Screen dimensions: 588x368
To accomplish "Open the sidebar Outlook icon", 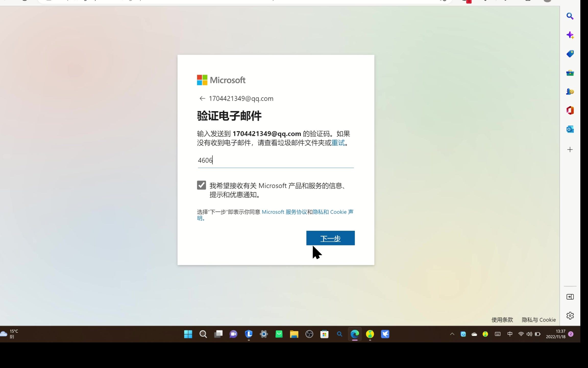I will click(x=570, y=129).
